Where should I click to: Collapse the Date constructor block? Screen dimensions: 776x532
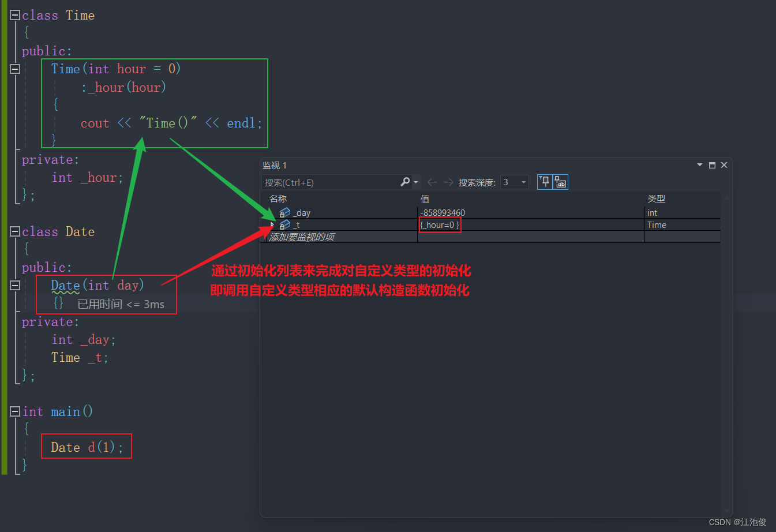tap(15, 285)
